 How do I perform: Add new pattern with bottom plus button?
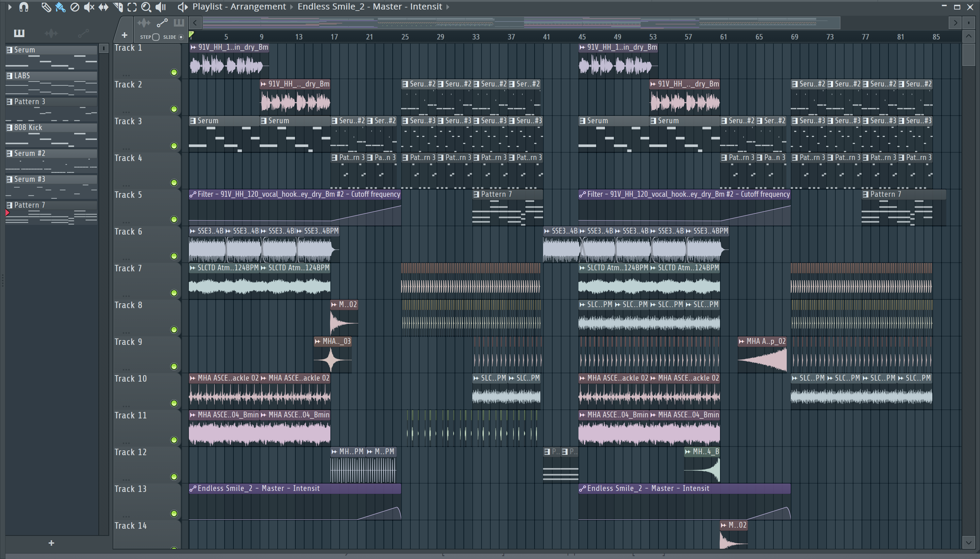pyautogui.click(x=51, y=543)
